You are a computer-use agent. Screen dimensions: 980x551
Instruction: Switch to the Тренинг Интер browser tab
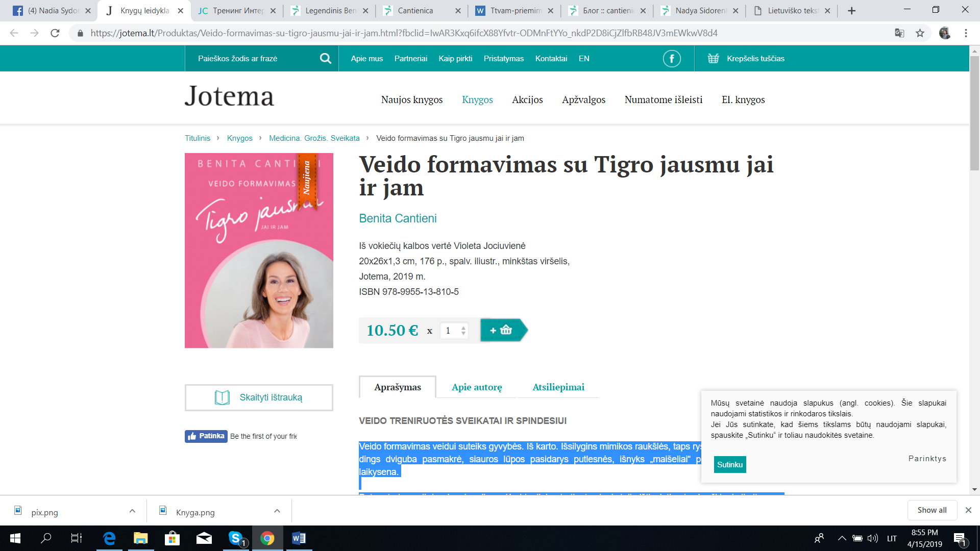click(237, 11)
